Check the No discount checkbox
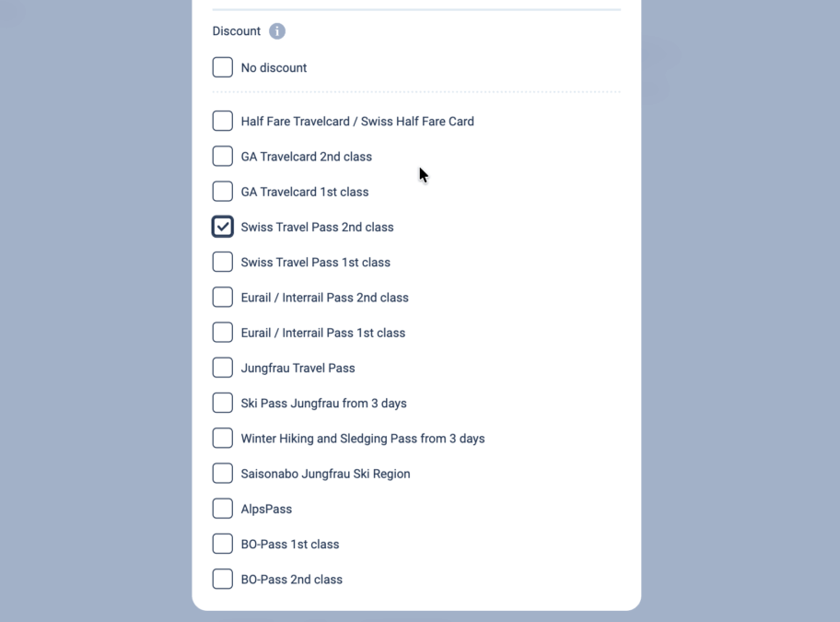Screen dimensions: 840x622 point(223,67)
